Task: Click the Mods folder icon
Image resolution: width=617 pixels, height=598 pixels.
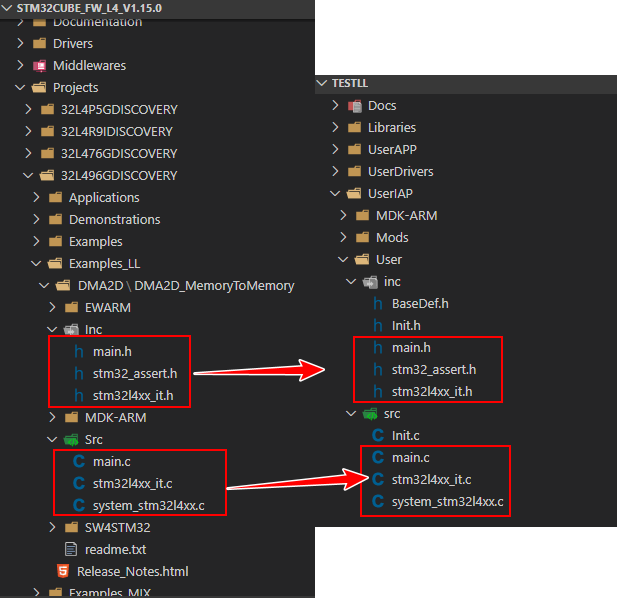Action: tap(362, 238)
